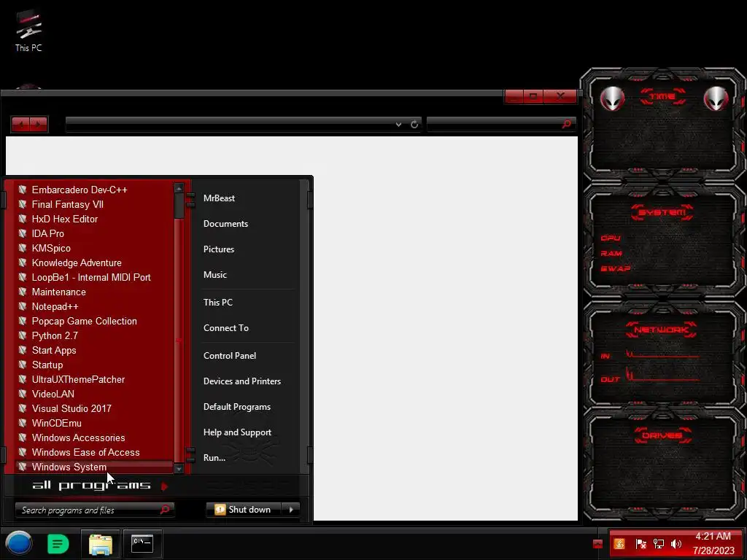Click the orange tray icon
The image size is (747, 560).
click(619, 543)
